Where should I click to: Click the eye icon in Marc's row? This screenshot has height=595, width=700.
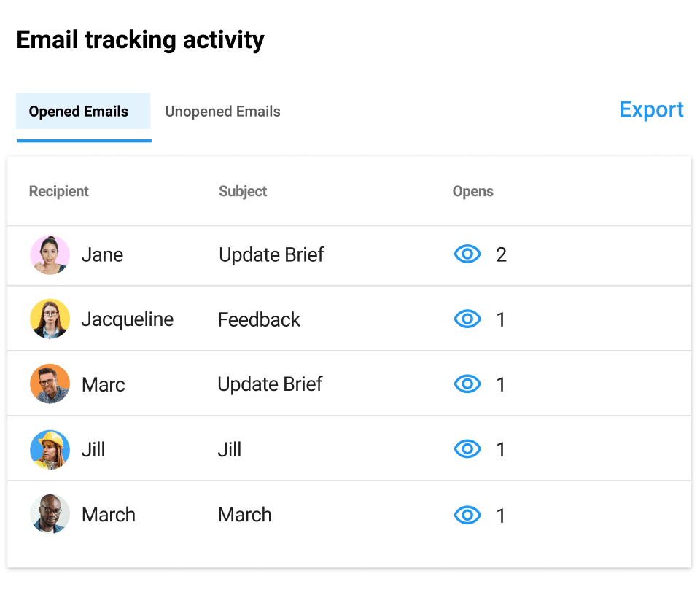(467, 384)
